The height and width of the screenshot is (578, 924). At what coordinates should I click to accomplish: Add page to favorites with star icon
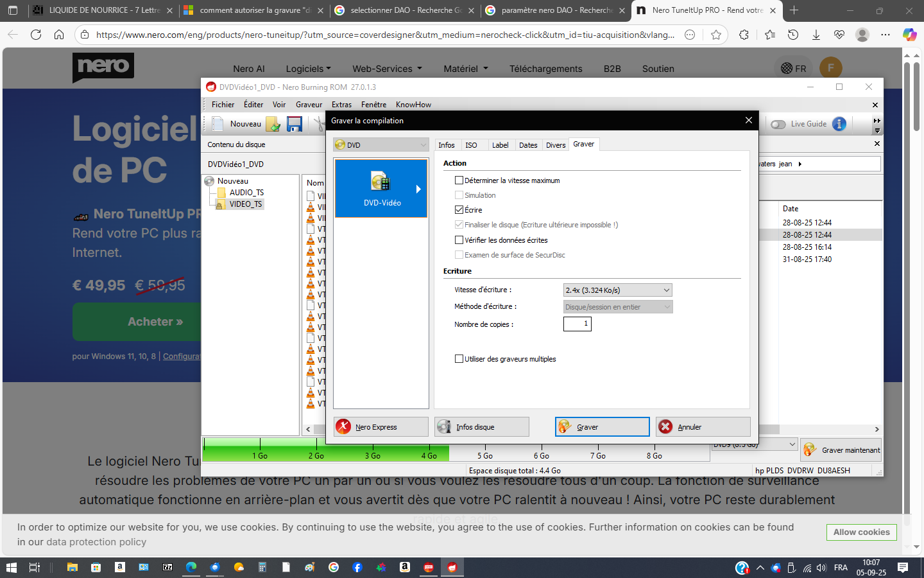point(716,35)
